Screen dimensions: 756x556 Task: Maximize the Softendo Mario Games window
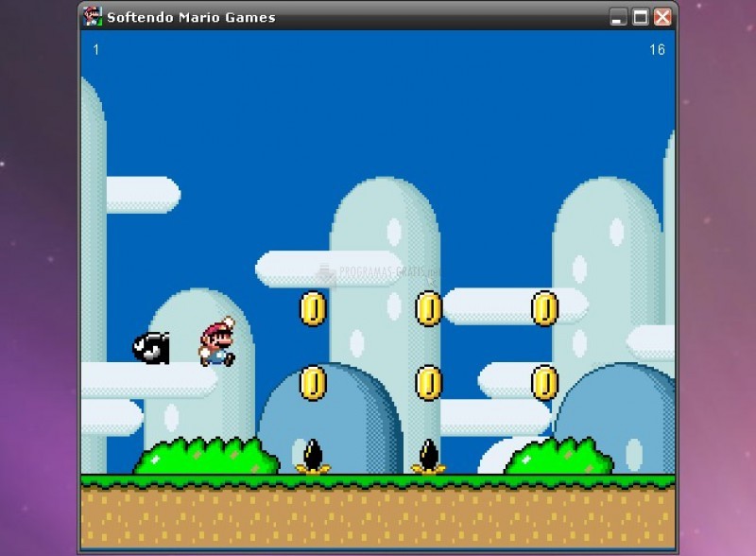[641, 17]
